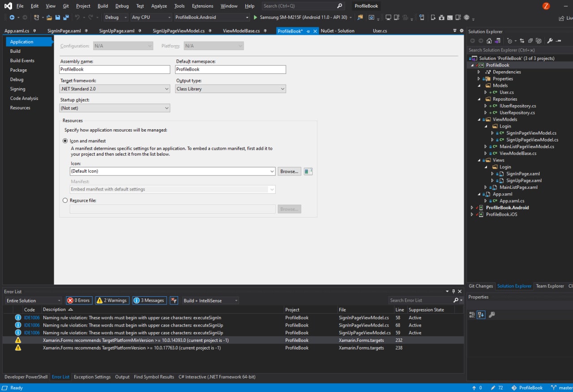
Task: Click the master branch status bar item
Action: [562, 388]
